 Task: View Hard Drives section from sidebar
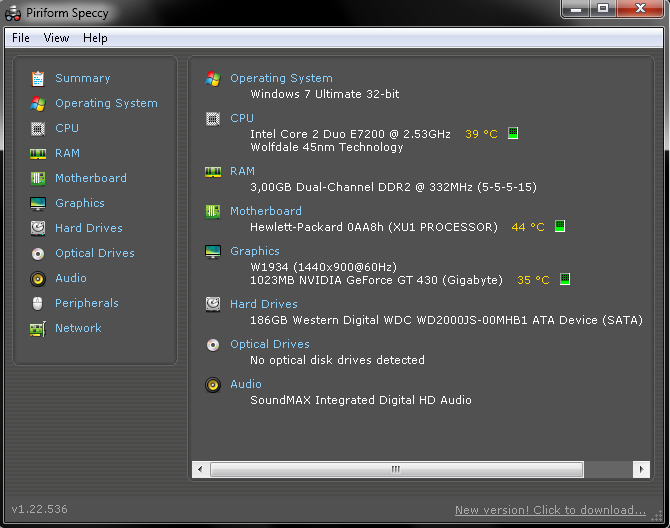89,228
